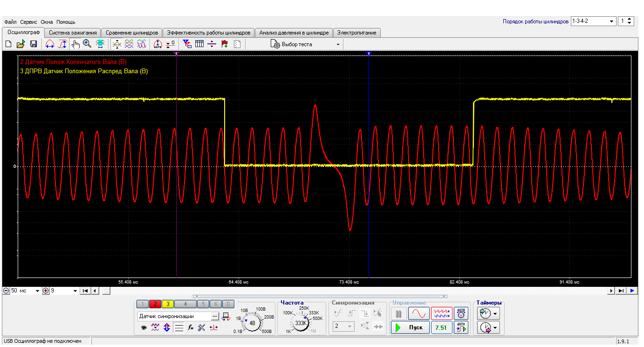Click the horizontal ruler divider icon
This screenshot has height=347, width=644.
[212, 44]
